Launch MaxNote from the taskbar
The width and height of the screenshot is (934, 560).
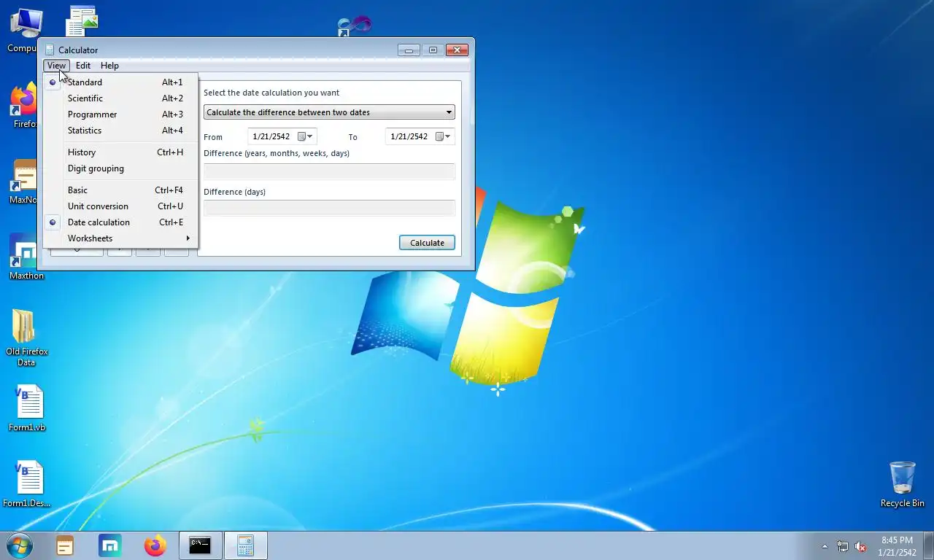click(x=65, y=545)
